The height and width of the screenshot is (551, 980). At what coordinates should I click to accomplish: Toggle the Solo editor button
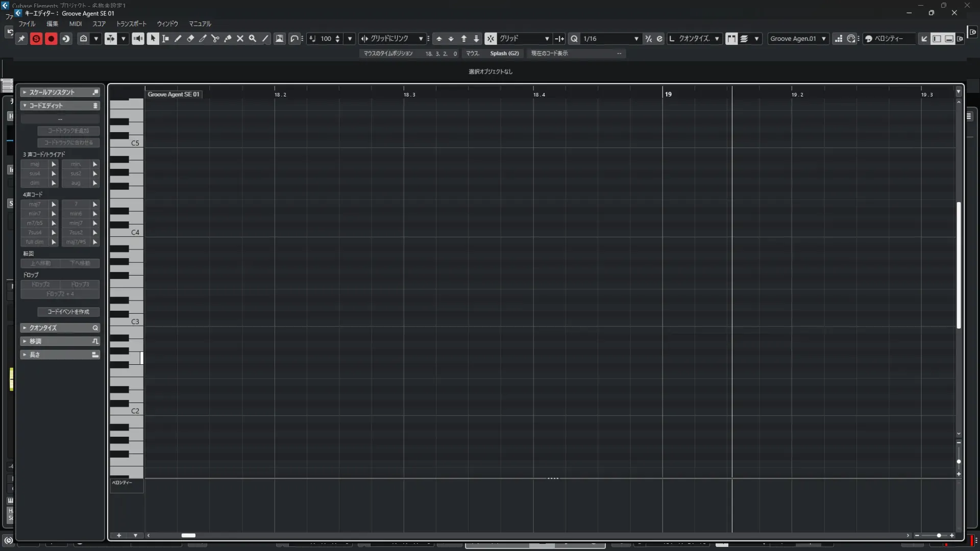[x=36, y=39]
